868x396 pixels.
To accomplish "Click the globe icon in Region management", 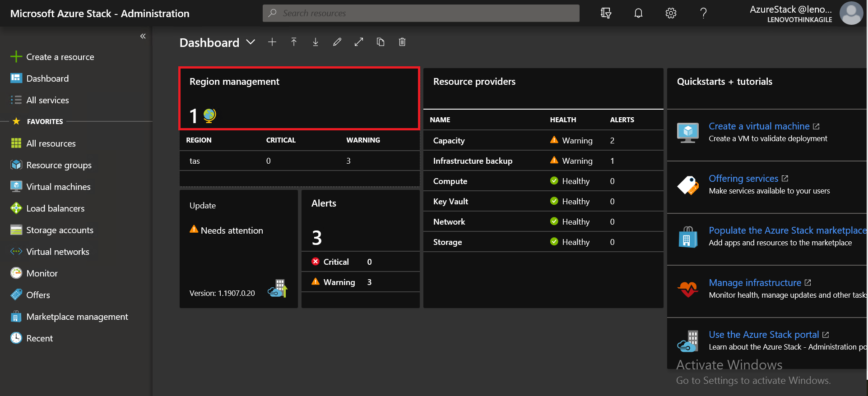I will (x=209, y=116).
